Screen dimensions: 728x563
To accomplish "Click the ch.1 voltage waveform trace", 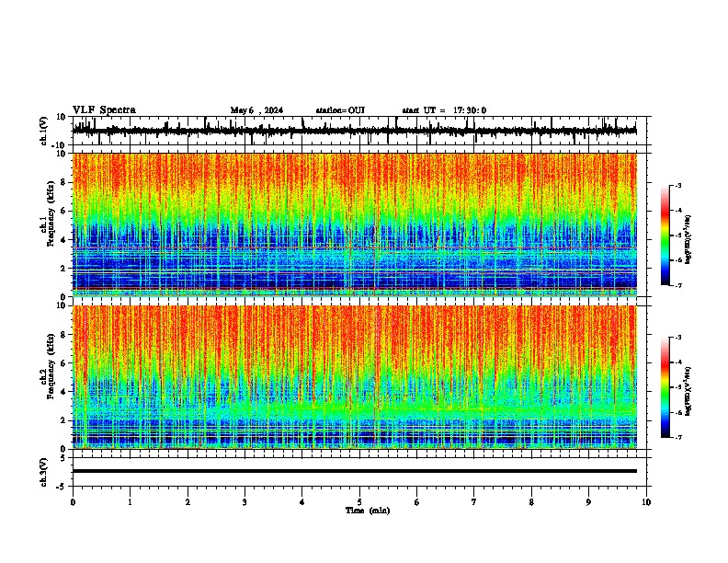I will [354, 131].
